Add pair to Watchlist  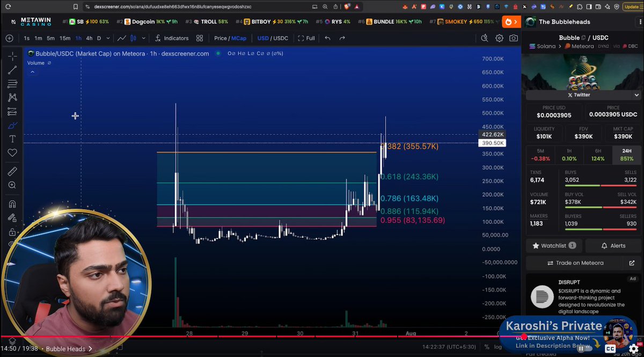[x=554, y=245]
